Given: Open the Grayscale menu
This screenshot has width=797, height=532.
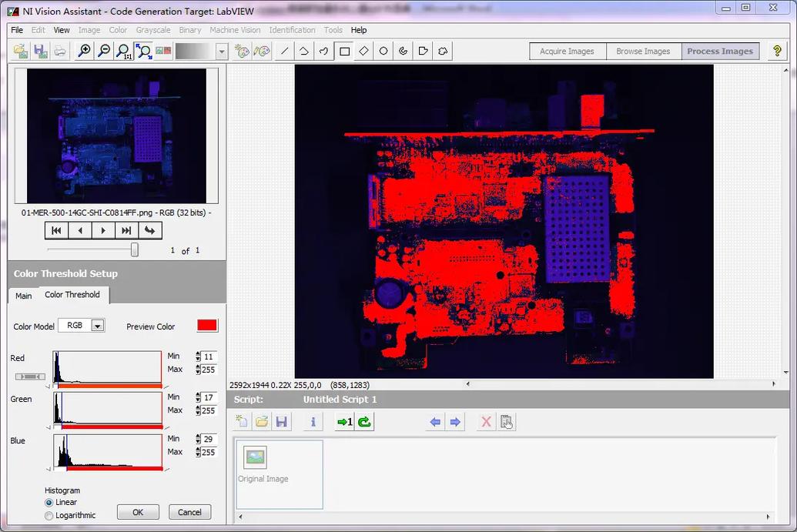Looking at the screenshot, I should (x=153, y=30).
